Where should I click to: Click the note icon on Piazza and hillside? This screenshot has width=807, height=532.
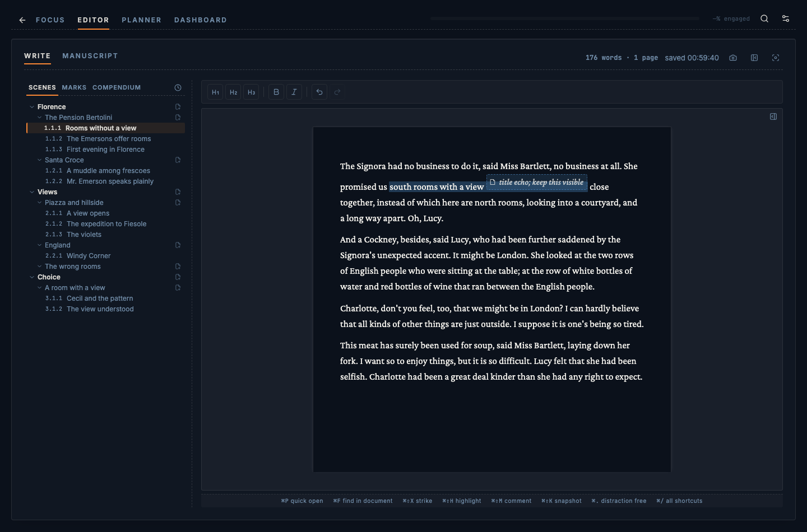coord(178,203)
